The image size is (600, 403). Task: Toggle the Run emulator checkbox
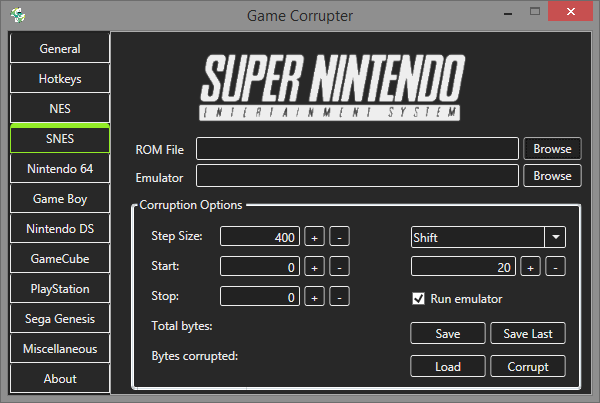point(418,299)
